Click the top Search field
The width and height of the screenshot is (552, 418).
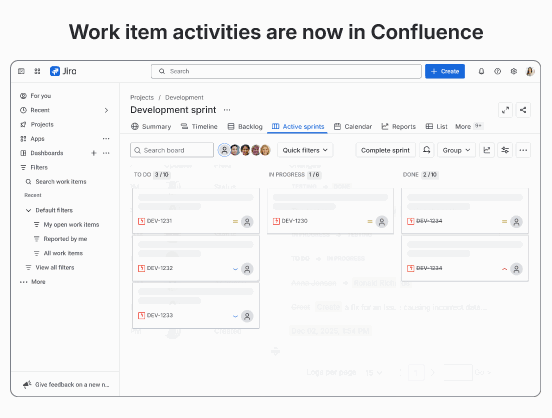pyautogui.click(x=286, y=71)
